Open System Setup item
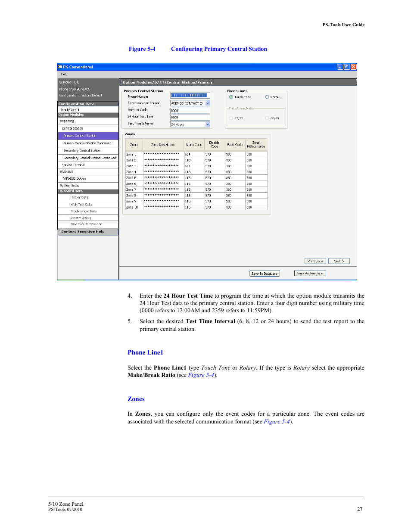The image size is (411, 532). click(x=88, y=186)
